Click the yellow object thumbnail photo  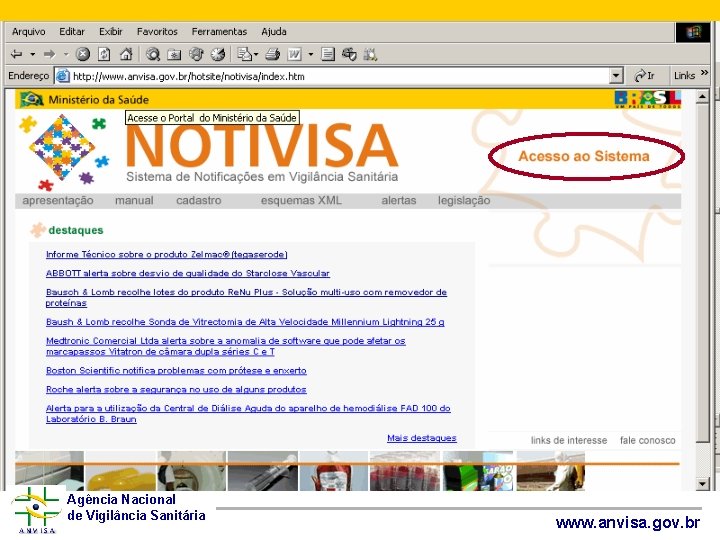pyautogui.click(x=120, y=471)
